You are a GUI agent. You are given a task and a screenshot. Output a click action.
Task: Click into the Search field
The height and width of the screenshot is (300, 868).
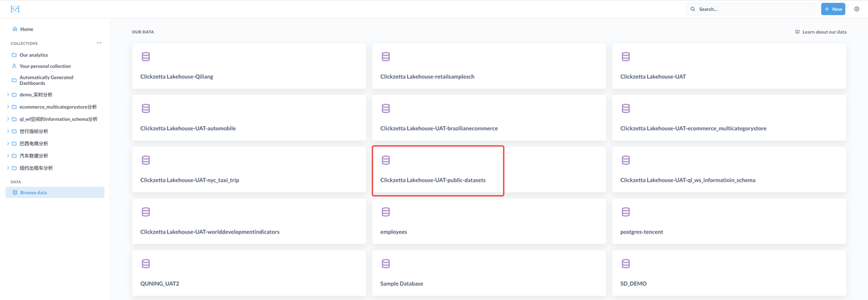tap(753, 9)
